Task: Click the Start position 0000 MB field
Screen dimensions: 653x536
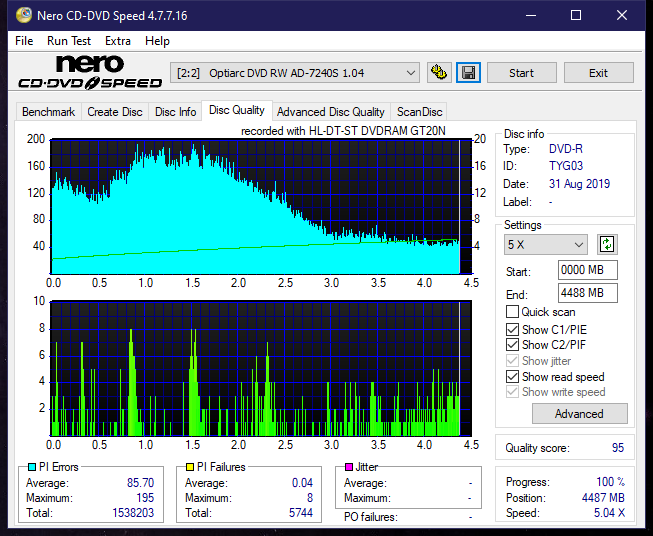Action: click(x=587, y=270)
